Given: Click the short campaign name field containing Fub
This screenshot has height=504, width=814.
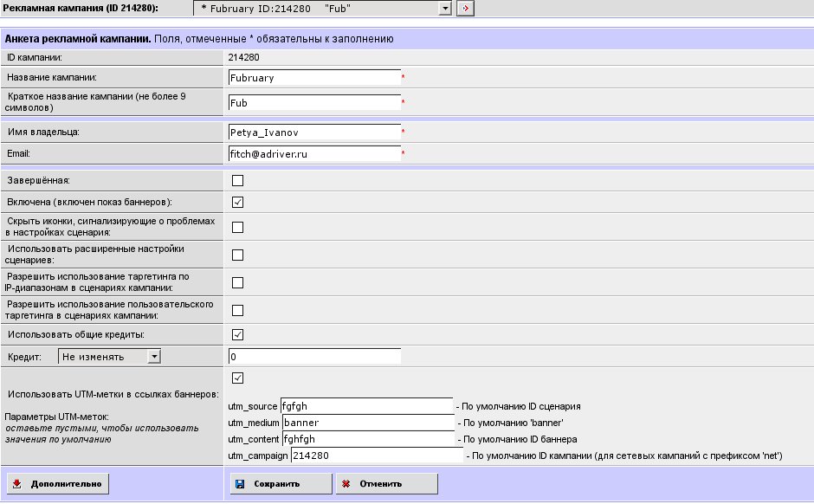Looking at the screenshot, I should tap(314, 103).
